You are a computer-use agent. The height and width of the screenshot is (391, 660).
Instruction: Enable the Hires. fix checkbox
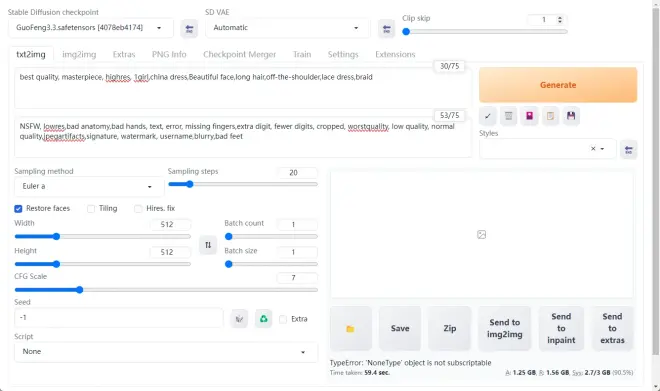[x=138, y=209]
